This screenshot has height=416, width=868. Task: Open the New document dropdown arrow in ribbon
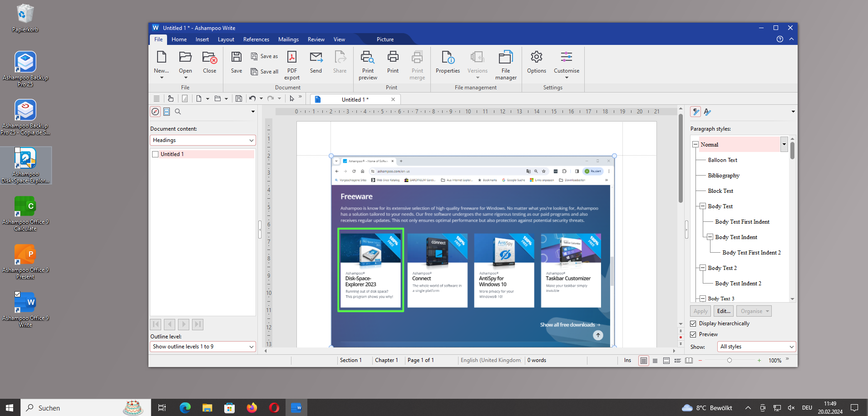pyautogui.click(x=161, y=78)
